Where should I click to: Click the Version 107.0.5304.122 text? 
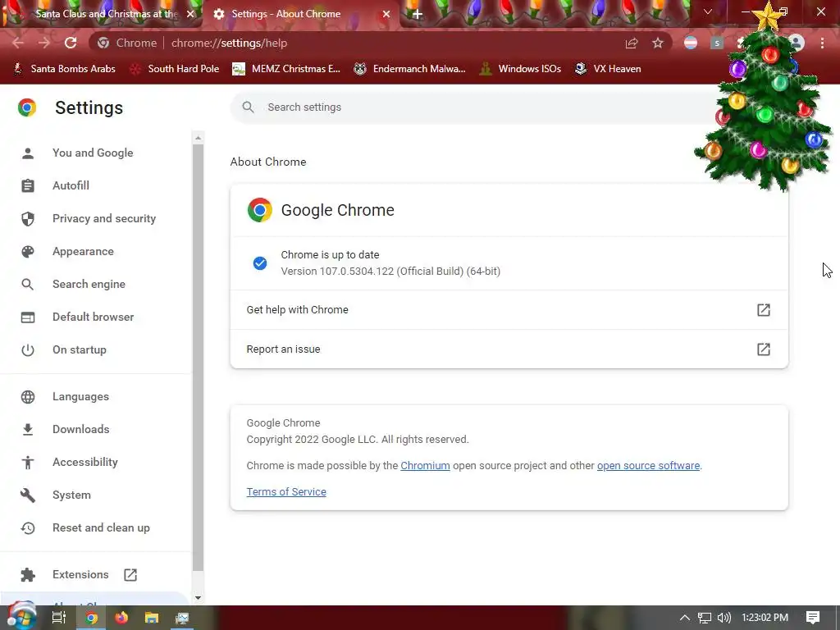[390, 271]
